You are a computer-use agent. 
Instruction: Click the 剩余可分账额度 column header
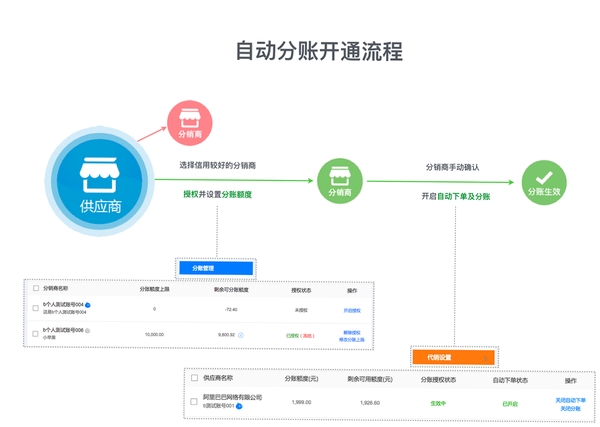point(231,290)
